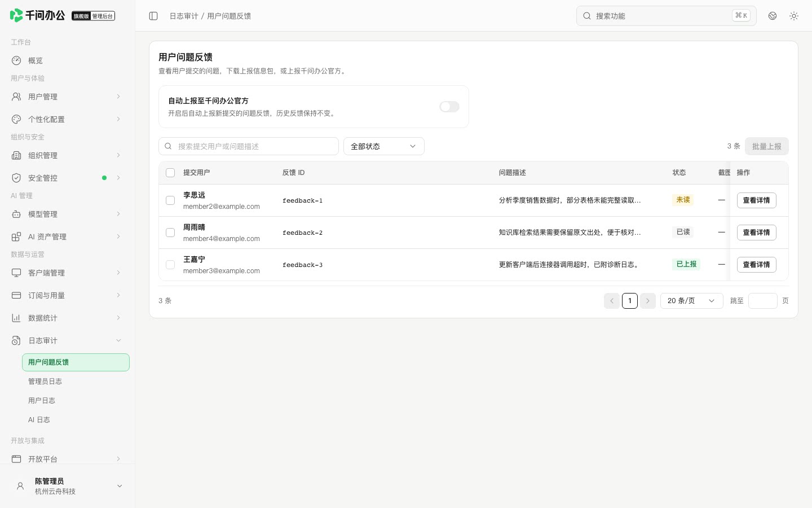Viewport: 812px width, 508px height.
Task: Click the 数据统计 chart icon
Action: (x=16, y=318)
